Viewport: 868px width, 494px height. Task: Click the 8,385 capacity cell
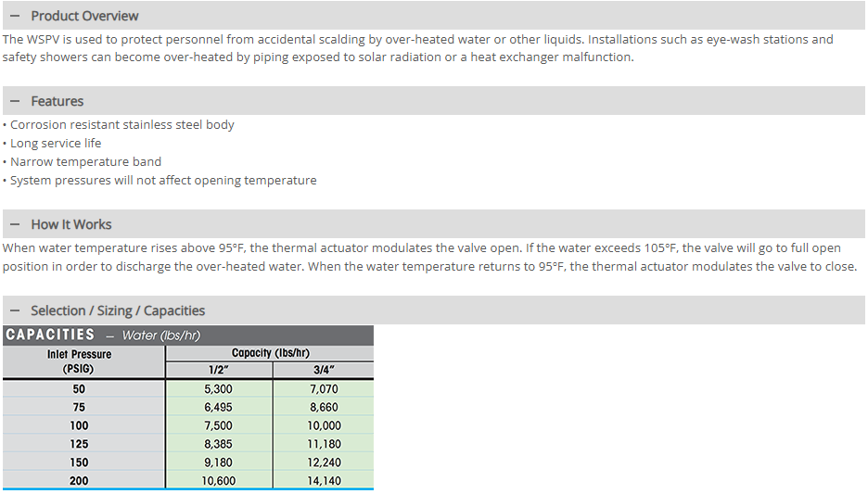218,444
